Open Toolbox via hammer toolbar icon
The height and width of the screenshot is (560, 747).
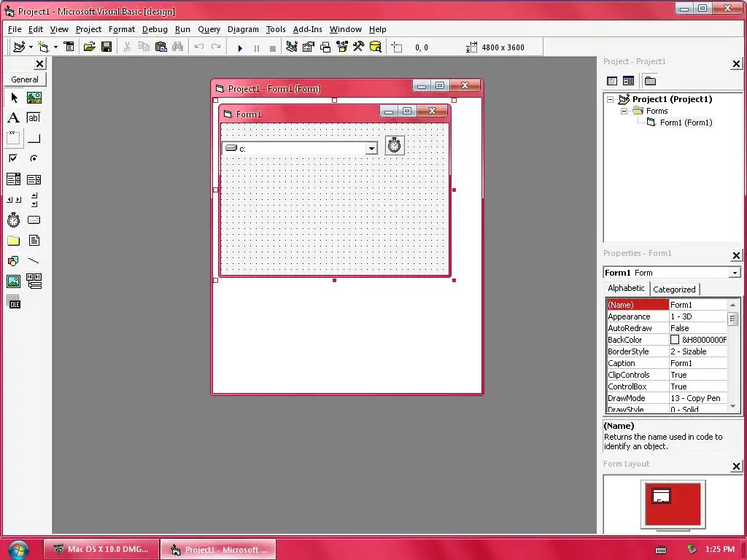tap(359, 47)
